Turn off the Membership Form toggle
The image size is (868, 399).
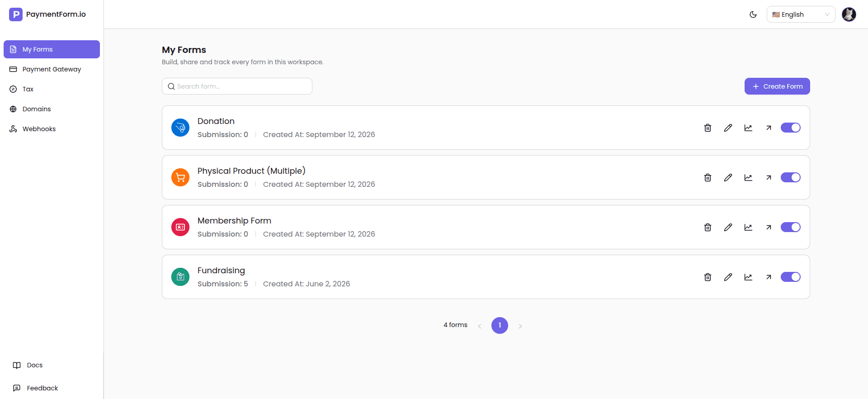pos(791,227)
